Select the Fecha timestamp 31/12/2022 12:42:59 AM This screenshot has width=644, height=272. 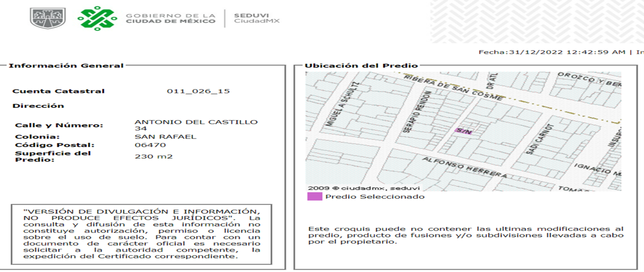(552, 52)
